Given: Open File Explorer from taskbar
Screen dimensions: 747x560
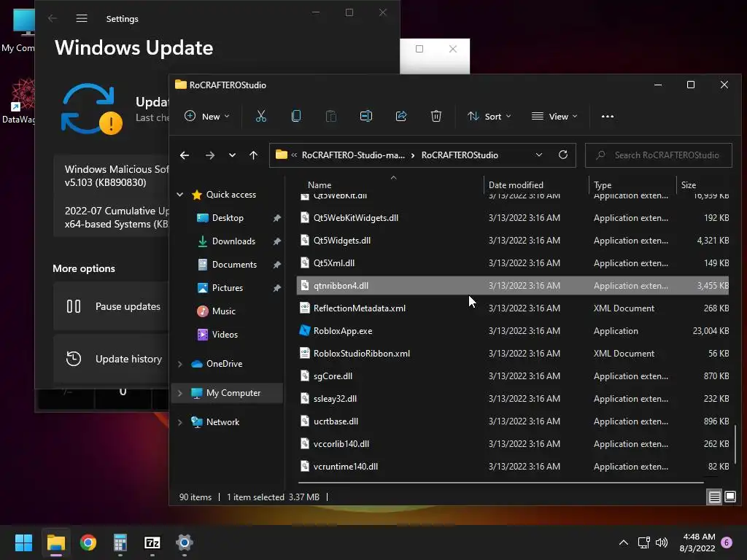Looking at the screenshot, I should click(55, 542).
